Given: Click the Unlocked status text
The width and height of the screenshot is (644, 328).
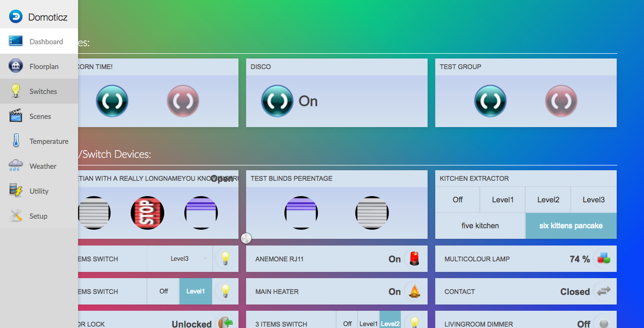Looking at the screenshot, I should coord(192,324).
